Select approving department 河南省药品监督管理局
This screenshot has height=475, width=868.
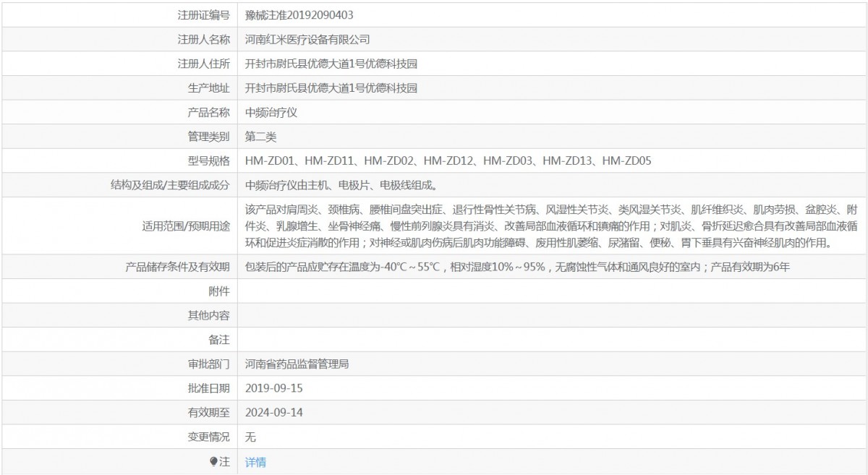297,364
